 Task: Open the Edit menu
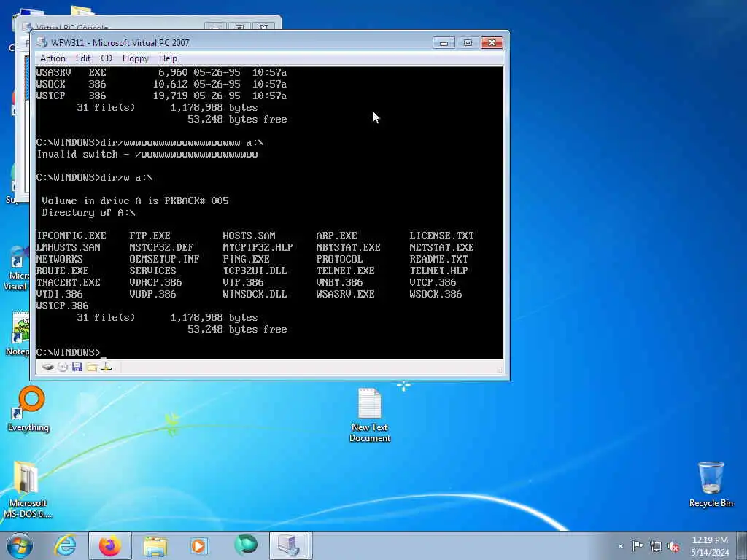click(83, 58)
